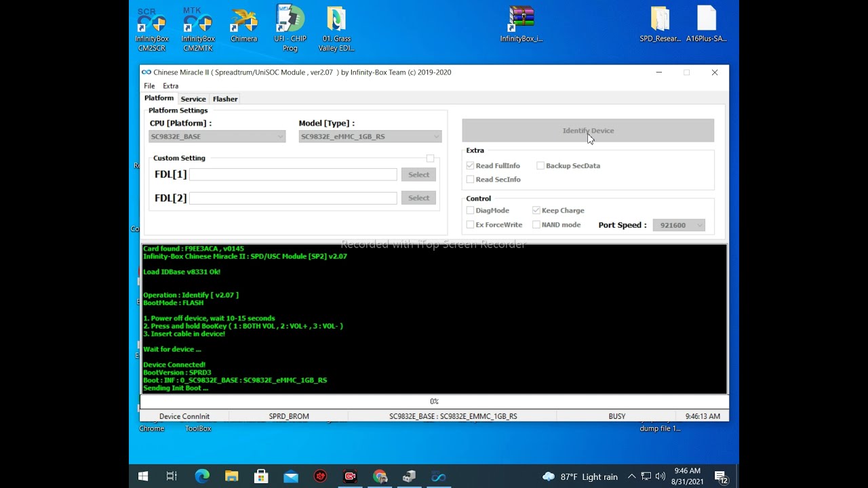Click the 9:46:13 AM status bar time

(x=703, y=416)
